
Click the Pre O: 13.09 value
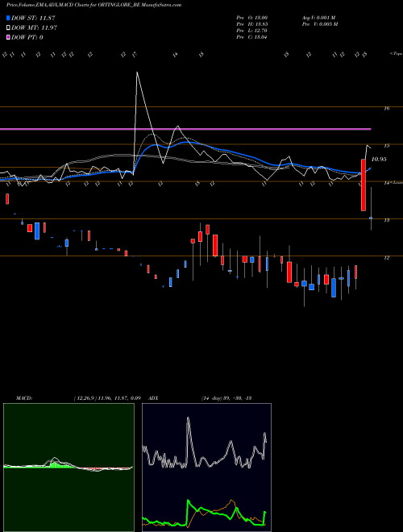click(252, 17)
